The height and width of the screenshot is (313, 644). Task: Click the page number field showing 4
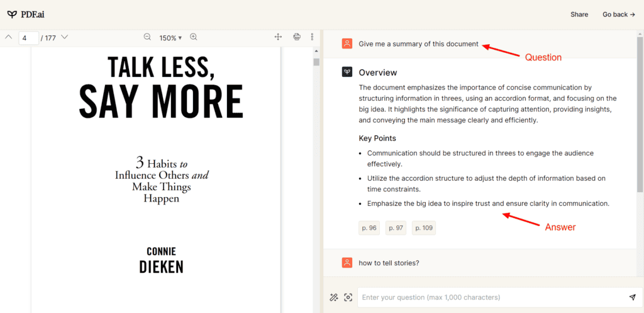[x=28, y=38]
